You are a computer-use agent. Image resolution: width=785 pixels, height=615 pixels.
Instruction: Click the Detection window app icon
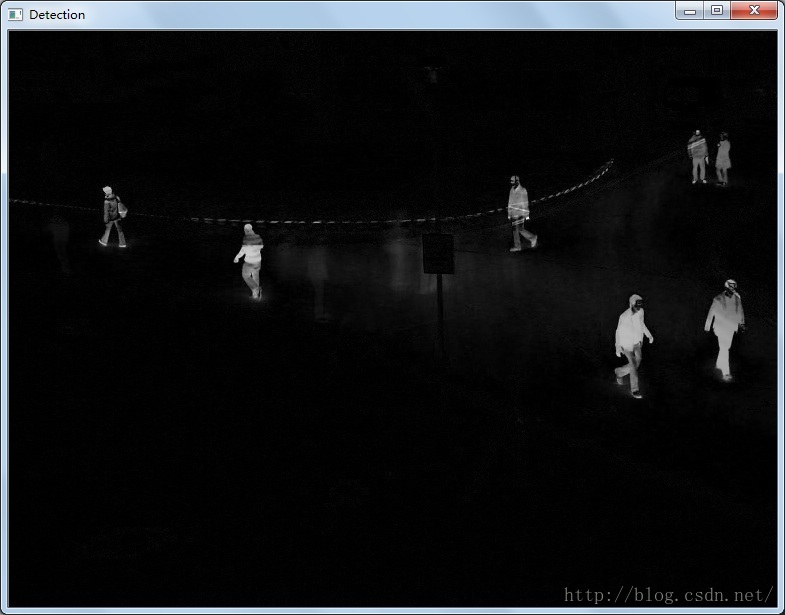(x=16, y=15)
